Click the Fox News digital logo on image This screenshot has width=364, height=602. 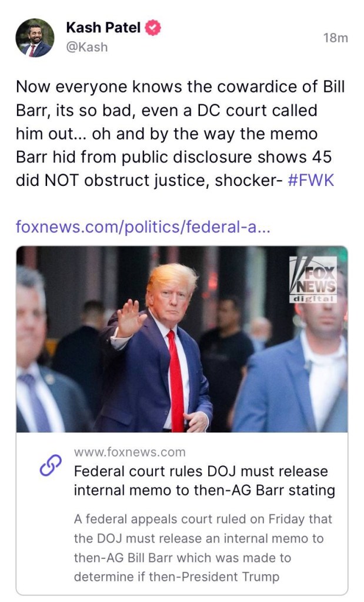313,280
